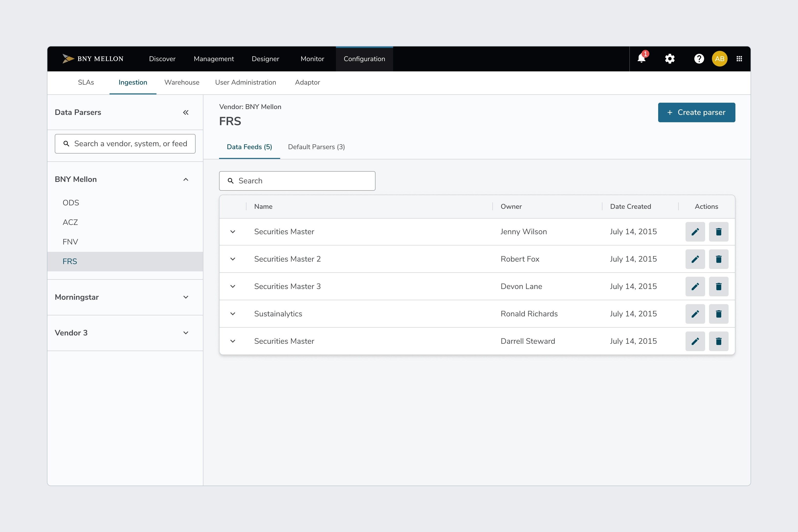This screenshot has width=798, height=532.
Task: Expand the Securities Master 2 row
Action: coord(233,259)
